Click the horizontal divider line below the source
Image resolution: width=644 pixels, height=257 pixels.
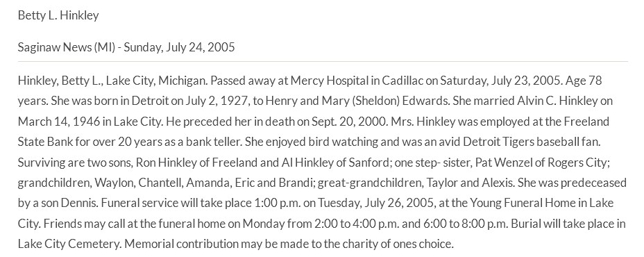323,62
